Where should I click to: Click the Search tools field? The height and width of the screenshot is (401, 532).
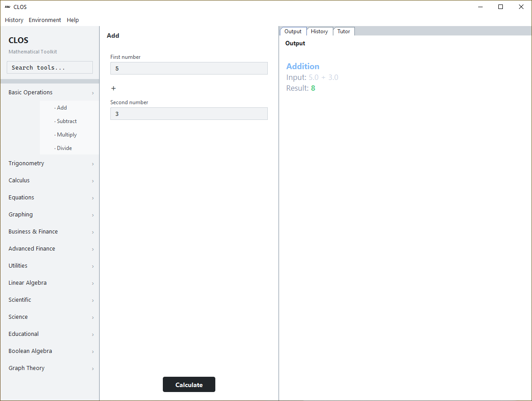(x=50, y=67)
